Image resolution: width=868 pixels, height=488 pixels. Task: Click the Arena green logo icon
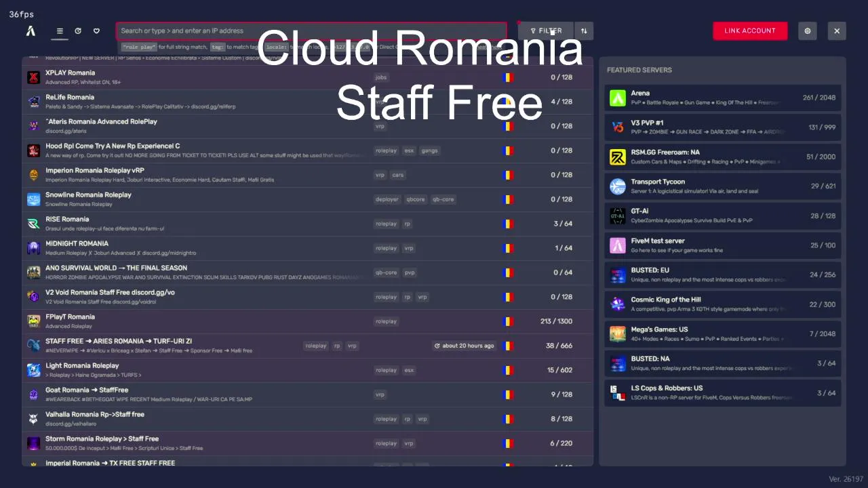coord(617,98)
